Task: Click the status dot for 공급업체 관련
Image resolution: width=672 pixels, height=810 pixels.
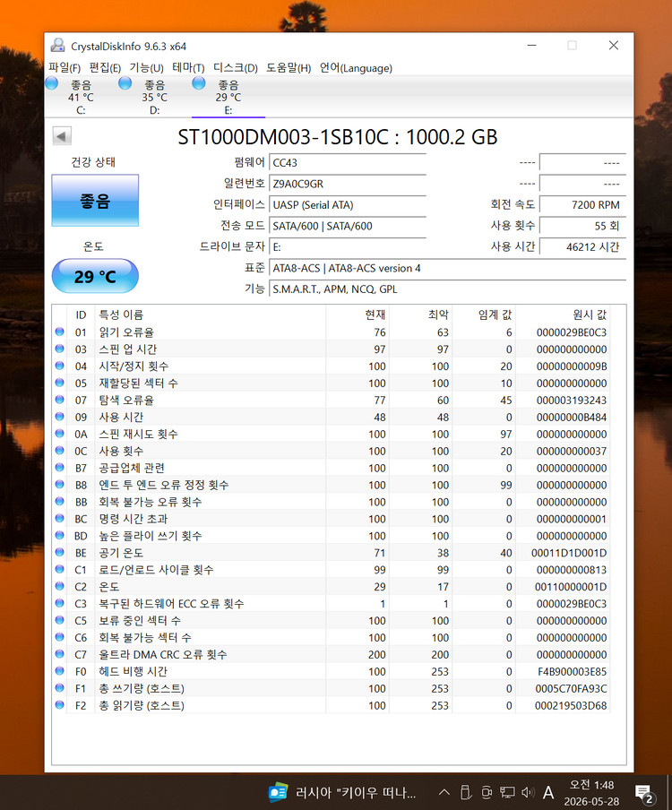Action: coord(59,468)
